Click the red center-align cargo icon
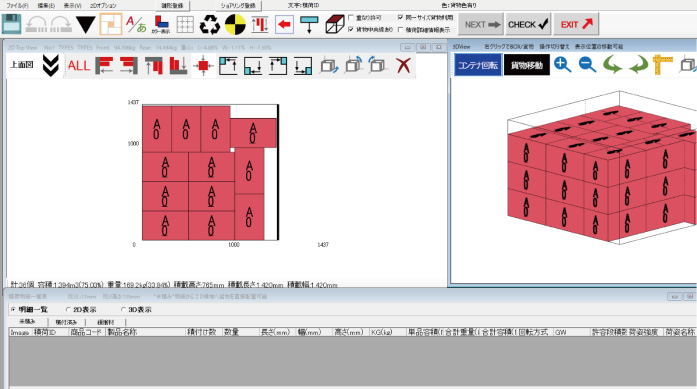 tap(203, 66)
